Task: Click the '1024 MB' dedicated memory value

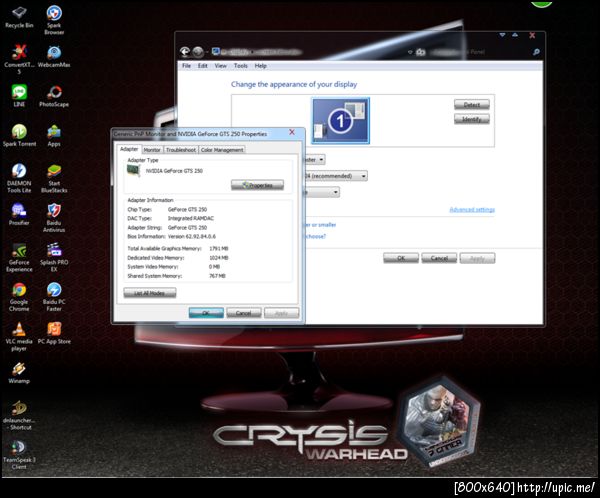Action: (218, 258)
